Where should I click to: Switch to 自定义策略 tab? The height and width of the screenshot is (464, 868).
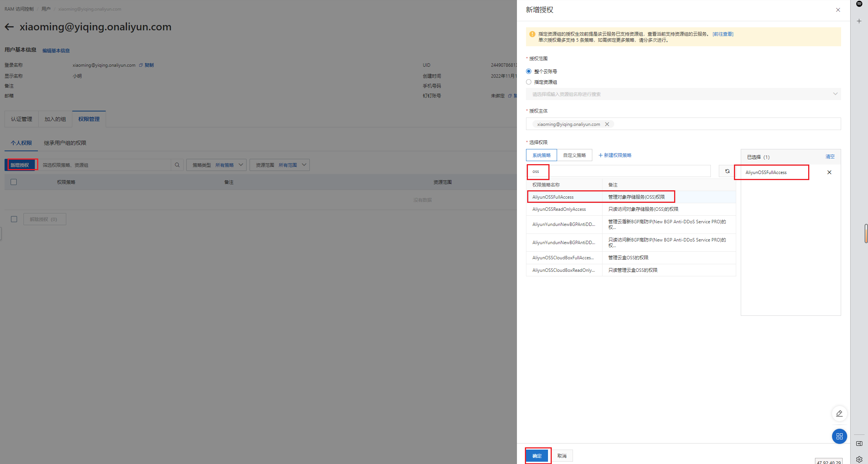574,155
